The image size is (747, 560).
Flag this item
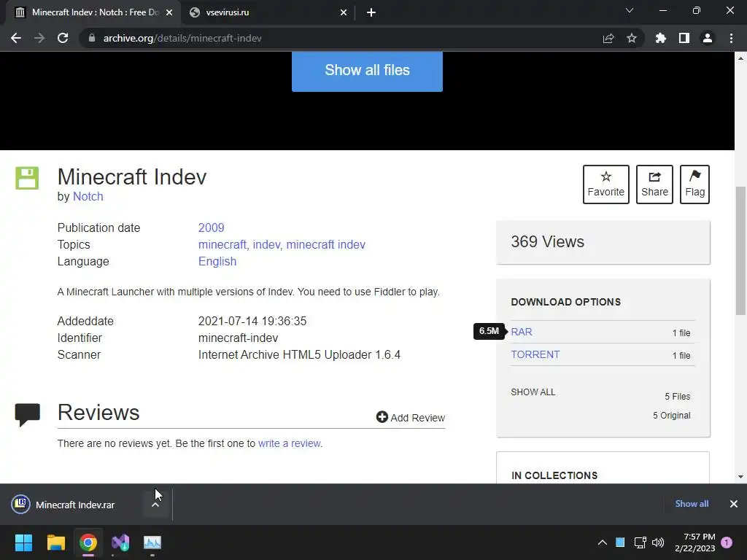[x=694, y=184]
